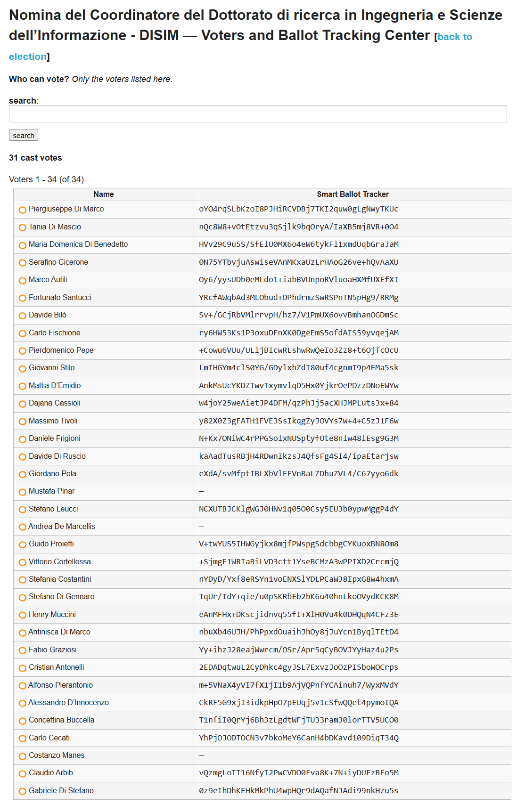Click the orange circle icon beside Serafino Cicerone

pos(23,263)
